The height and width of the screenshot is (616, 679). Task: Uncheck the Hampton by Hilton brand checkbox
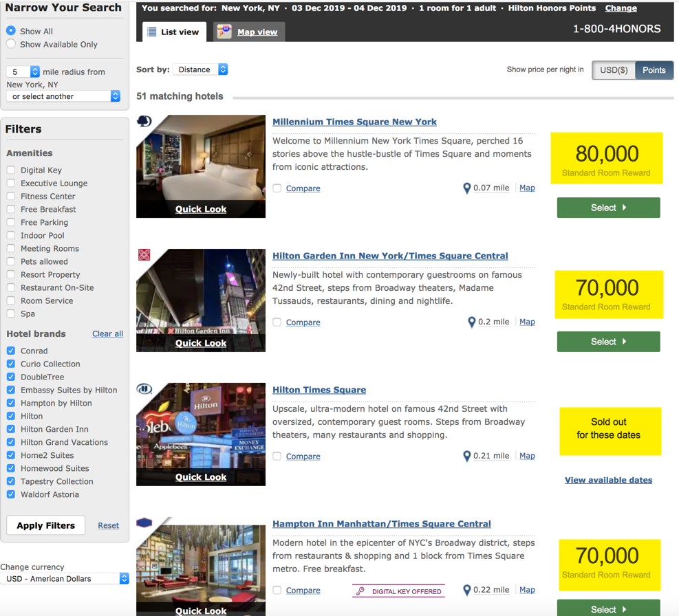click(x=11, y=403)
